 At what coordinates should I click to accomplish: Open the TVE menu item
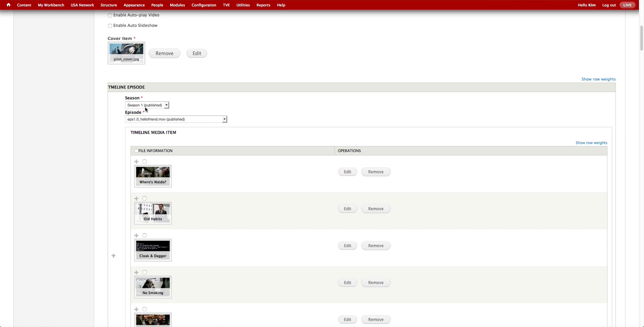coord(226,5)
